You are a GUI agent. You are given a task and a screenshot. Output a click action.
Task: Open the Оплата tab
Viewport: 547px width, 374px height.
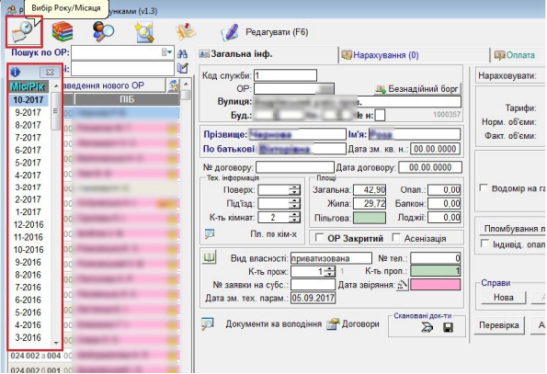[x=515, y=55]
